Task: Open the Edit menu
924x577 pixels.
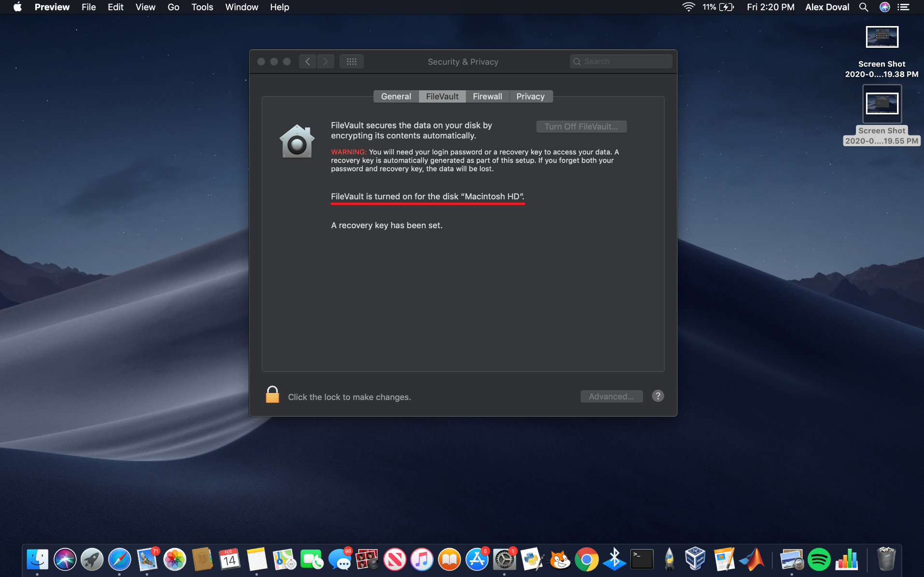Action: [115, 7]
